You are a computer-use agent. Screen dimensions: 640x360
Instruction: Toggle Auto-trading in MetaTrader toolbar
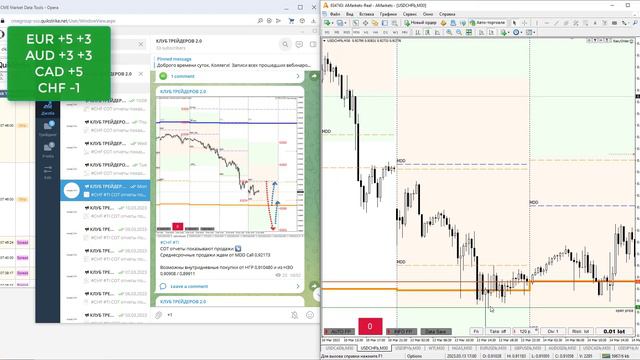coord(487,23)
